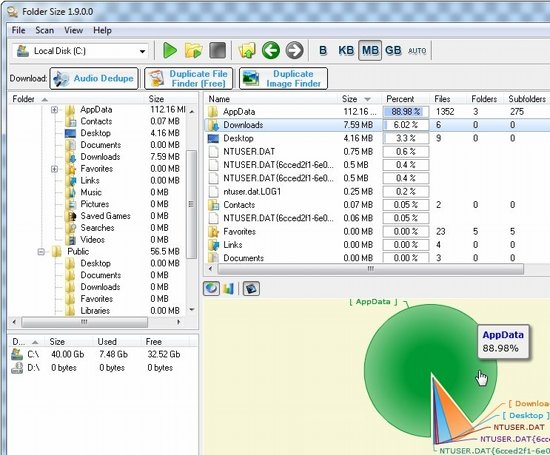Viewport: 550px width, 455px height.
Task: Open the Local Disk (C:) drive dropdown
Action: click(142, 51)
